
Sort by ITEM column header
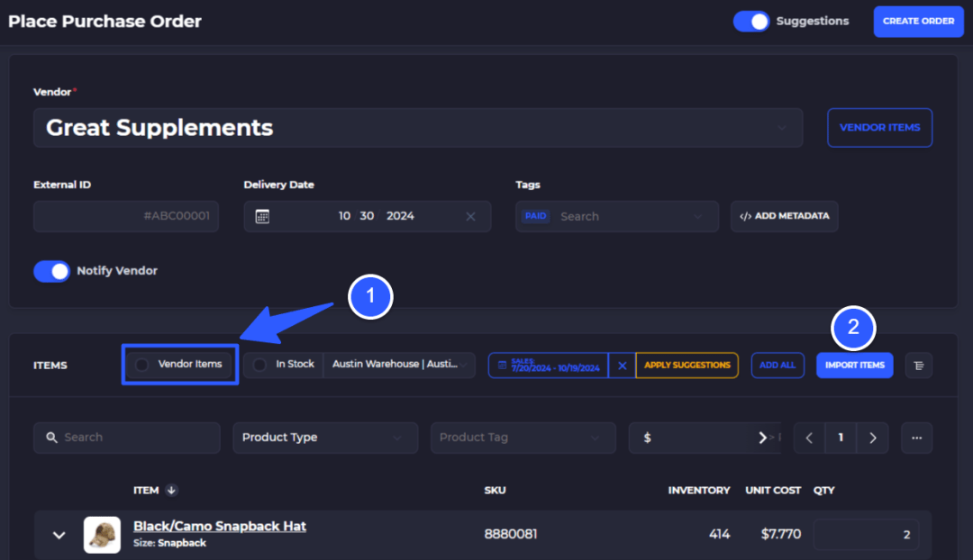146,491
